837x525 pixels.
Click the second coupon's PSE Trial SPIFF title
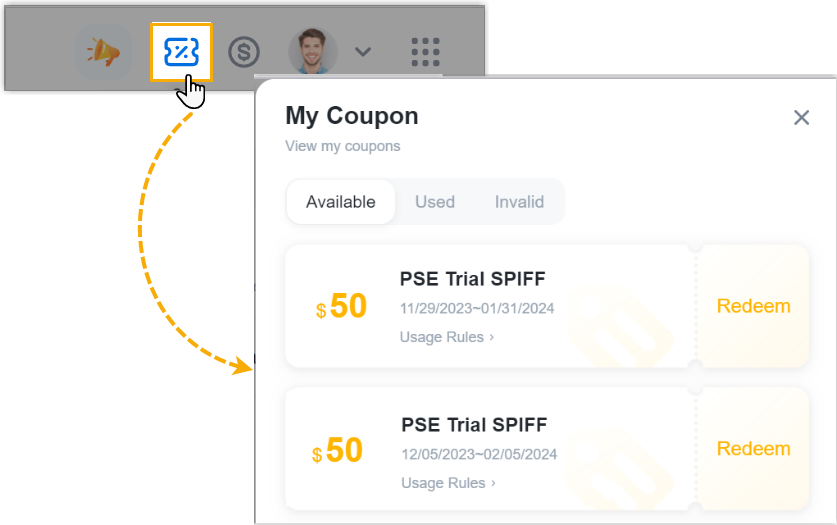click(x=474, y=425)
